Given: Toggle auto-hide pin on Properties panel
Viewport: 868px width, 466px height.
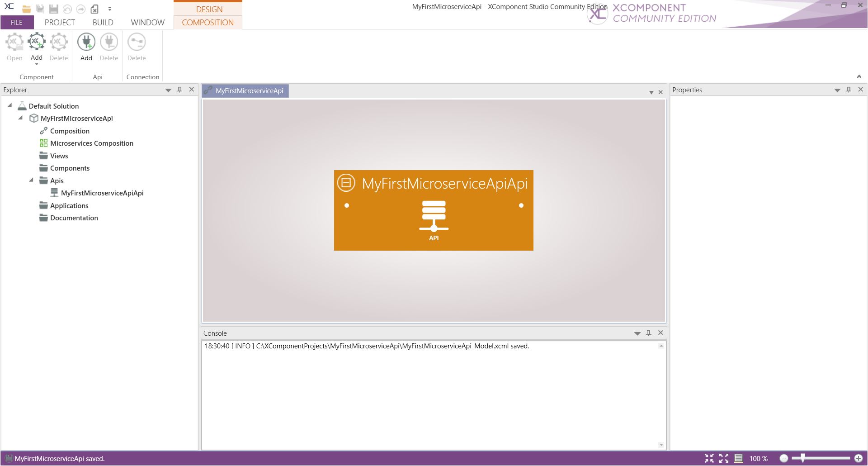Looking at the screenshot, I should click(849, 90).
